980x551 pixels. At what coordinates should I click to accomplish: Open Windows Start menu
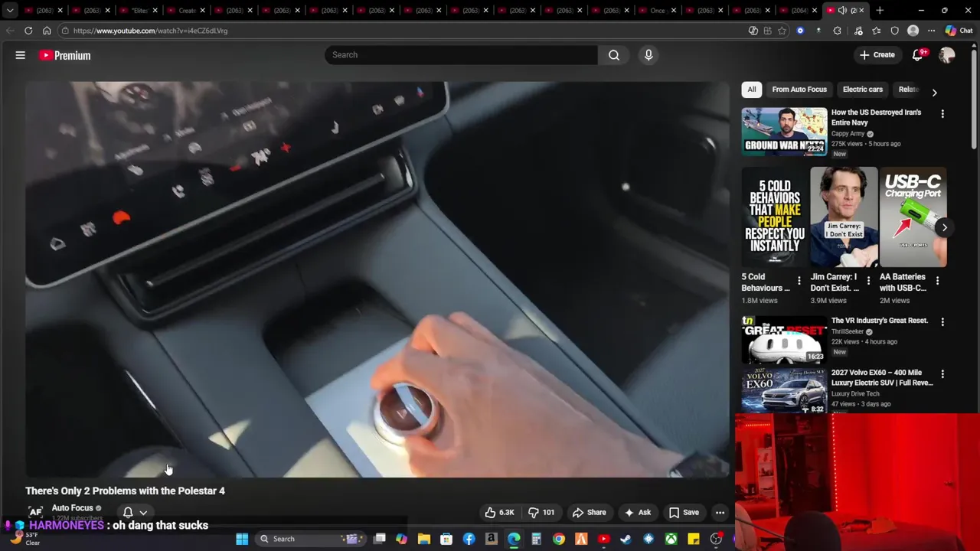[x=242, y=539]
